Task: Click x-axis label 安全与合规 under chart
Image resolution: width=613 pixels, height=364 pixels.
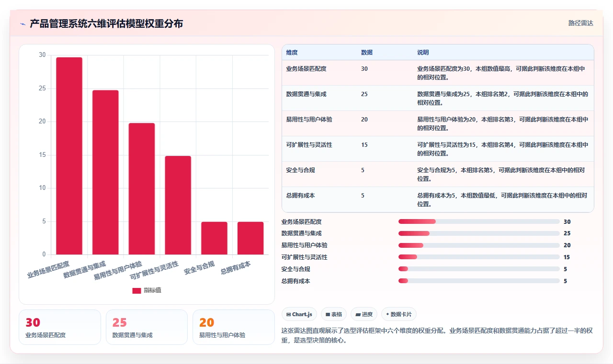Action: point(199,268)
